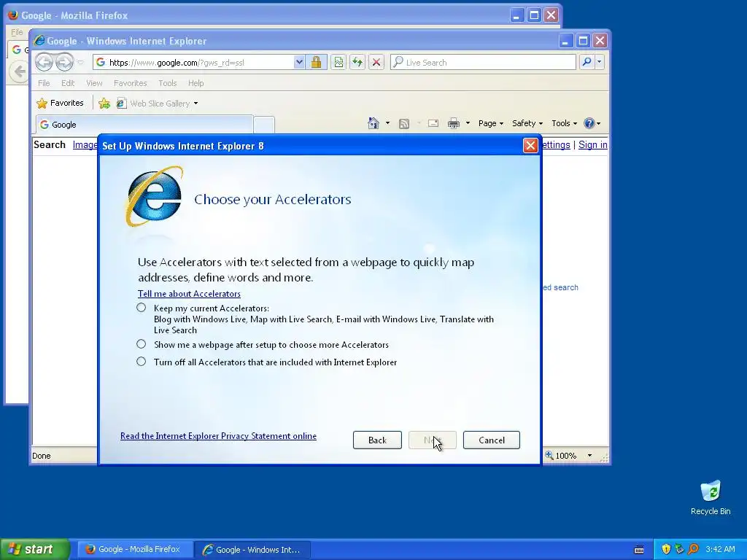Click the Tell me about Accelerators link
The height and width of the screenshot is (560, 747).
click(189, 294)
